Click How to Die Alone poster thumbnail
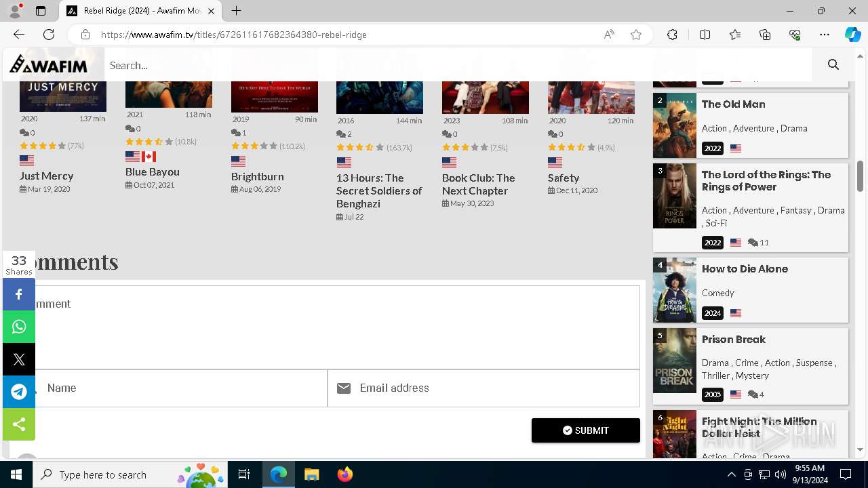 (x=675, y=290)
